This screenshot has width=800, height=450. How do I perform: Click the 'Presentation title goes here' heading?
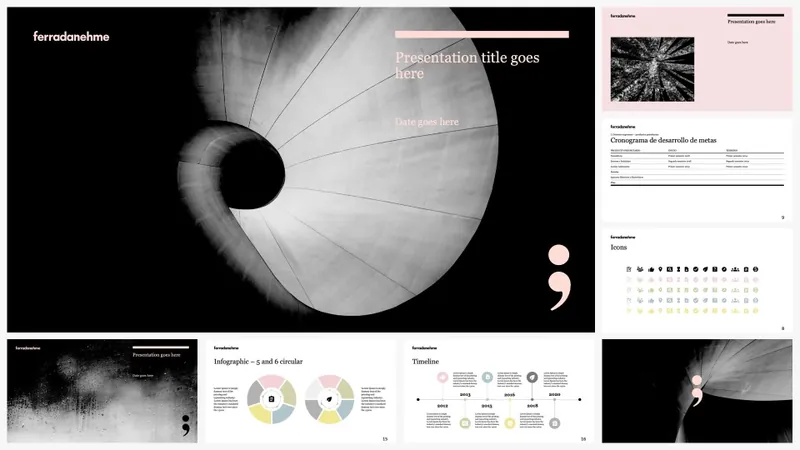(x=467, y=65)
